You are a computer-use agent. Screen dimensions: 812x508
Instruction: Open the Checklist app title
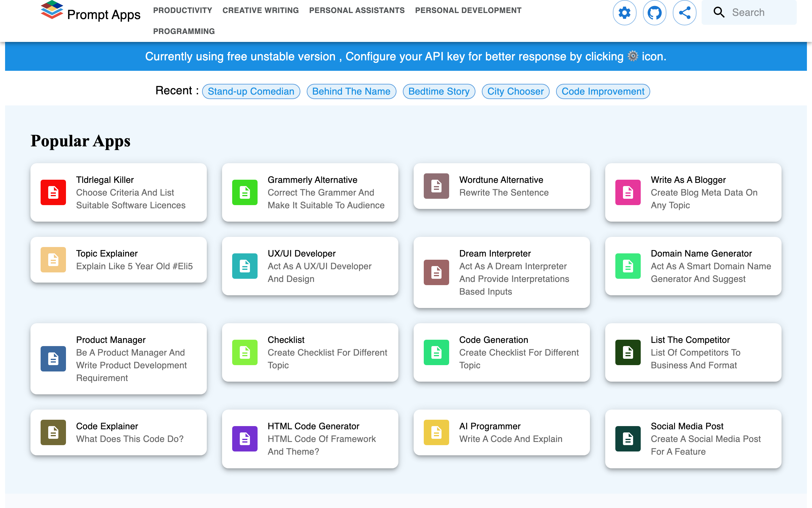coord(286,340)
